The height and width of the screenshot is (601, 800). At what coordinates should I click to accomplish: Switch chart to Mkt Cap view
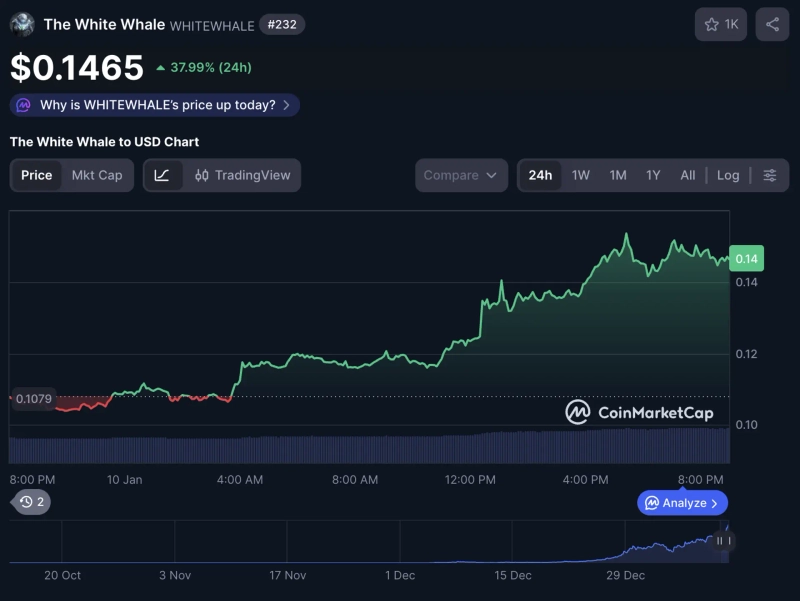point(97,175)
